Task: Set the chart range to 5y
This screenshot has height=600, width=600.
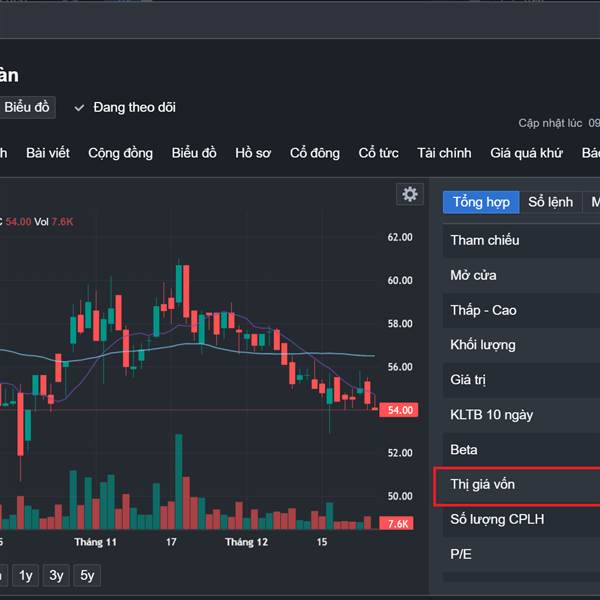Action: coord(88,575)
